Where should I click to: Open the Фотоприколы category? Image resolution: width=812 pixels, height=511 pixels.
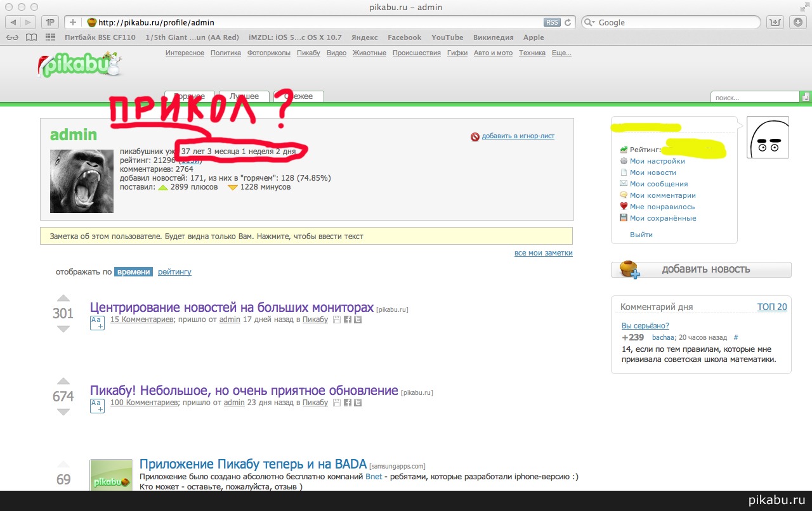(269, 53)
